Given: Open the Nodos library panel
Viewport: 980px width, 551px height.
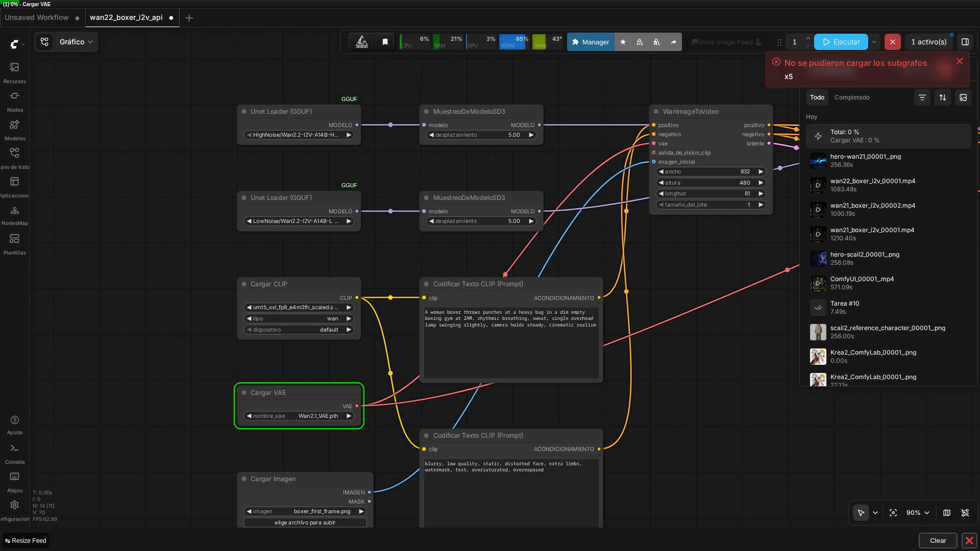Looking at the screenshot, I should tap(14, 101).
